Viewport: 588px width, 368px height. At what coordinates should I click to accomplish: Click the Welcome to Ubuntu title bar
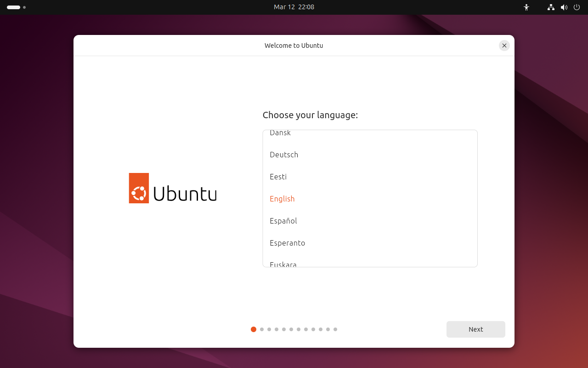(294, 45)
